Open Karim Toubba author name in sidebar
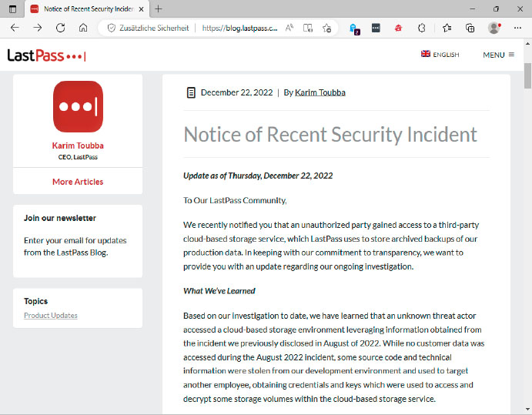Viewport: 532px width, 415px height. 78,146
